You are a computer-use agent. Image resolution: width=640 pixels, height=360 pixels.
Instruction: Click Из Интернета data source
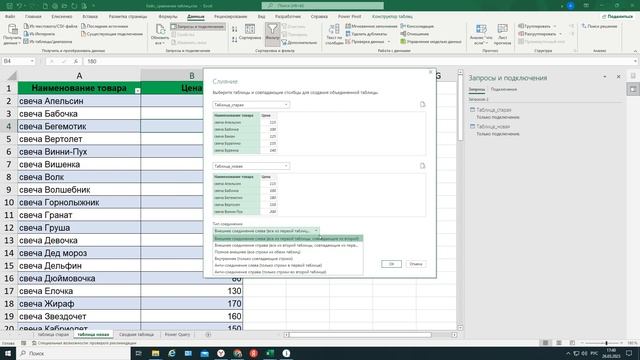tap(39, 34)
